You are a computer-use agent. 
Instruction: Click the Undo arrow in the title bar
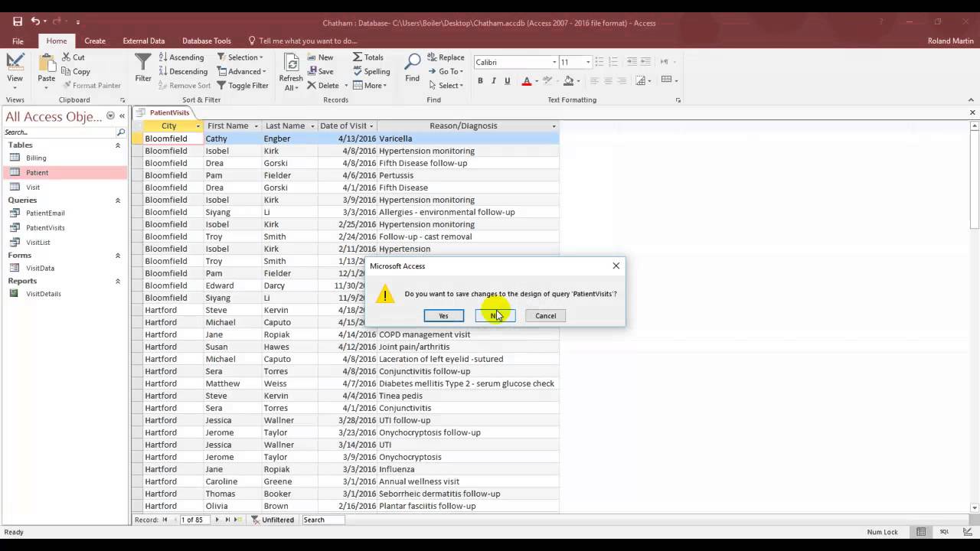[x=35, y=22]
